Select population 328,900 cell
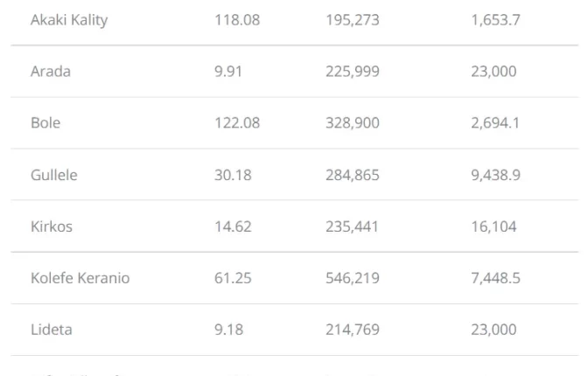588x376 pixels. tap(353, 123)
